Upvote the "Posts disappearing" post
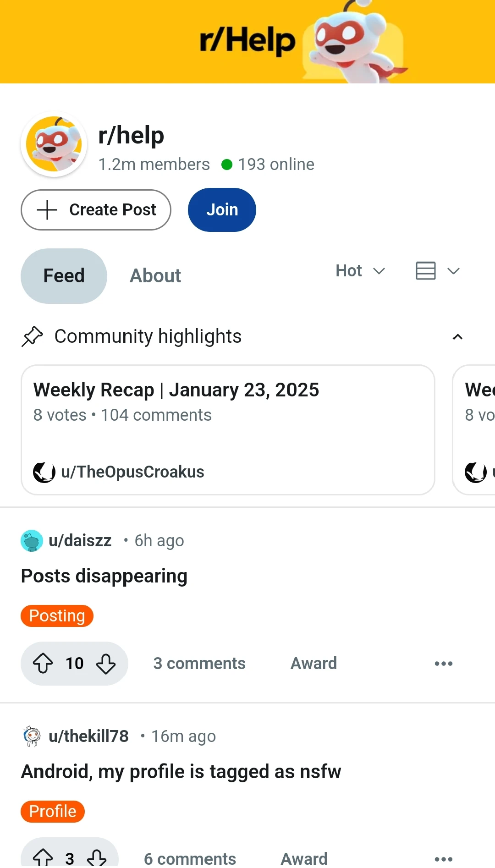 (43, 664)
